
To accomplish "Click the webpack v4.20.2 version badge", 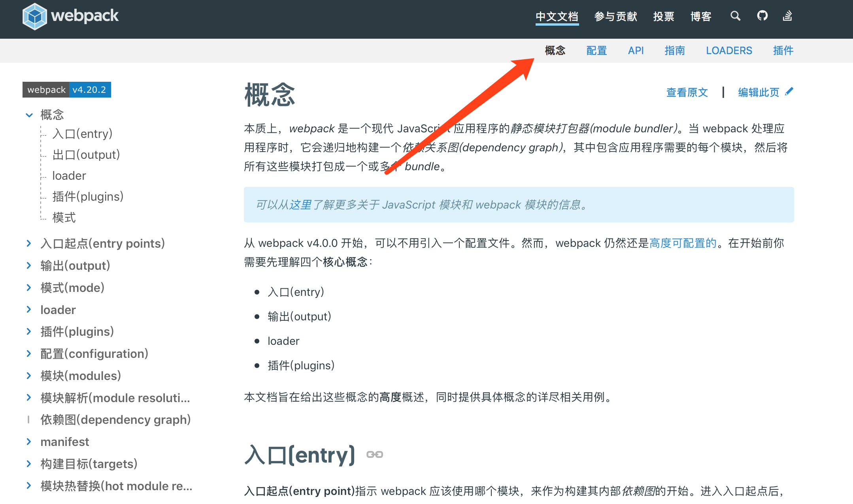I will coord(67,90).
